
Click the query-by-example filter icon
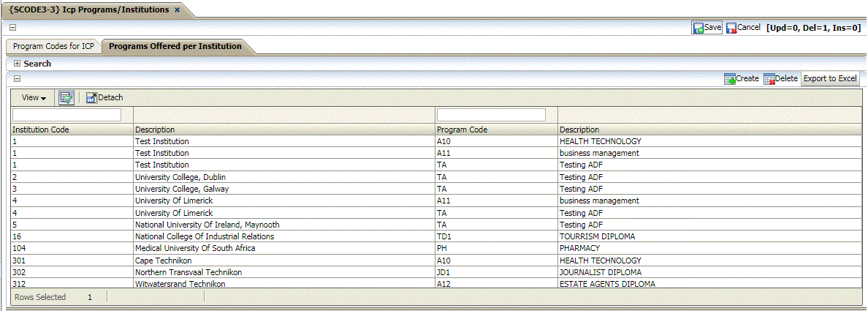click(66, 98)
